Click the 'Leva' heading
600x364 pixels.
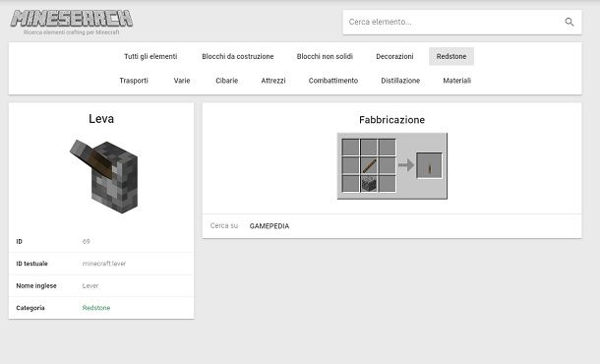101,119
